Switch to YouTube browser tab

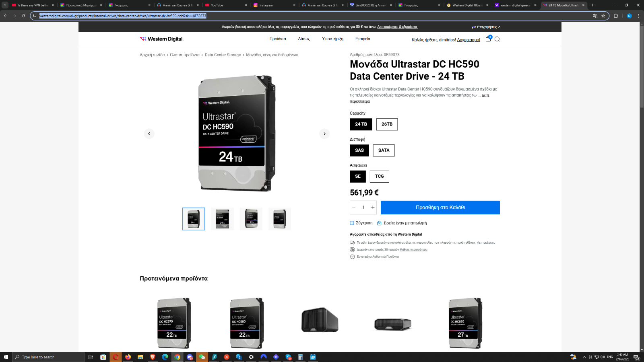tap(225, 5)
